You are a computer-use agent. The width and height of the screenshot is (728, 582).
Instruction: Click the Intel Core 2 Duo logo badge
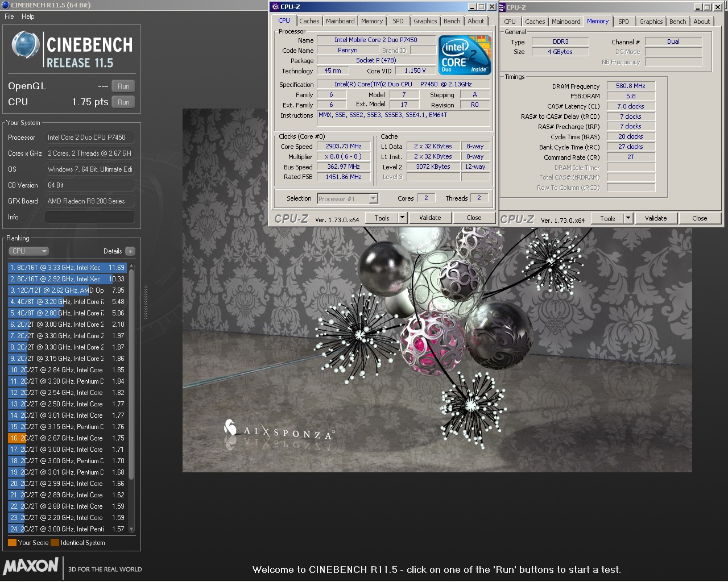(x=465, y=55)
